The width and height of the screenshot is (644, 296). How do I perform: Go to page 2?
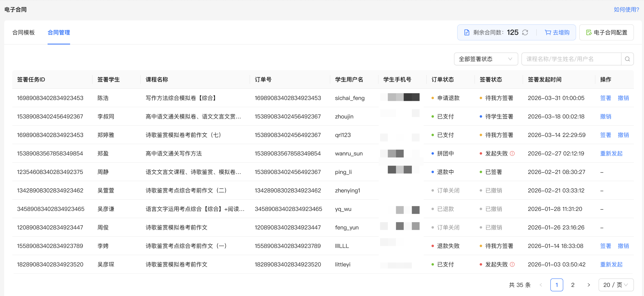[x=572, y=285]
